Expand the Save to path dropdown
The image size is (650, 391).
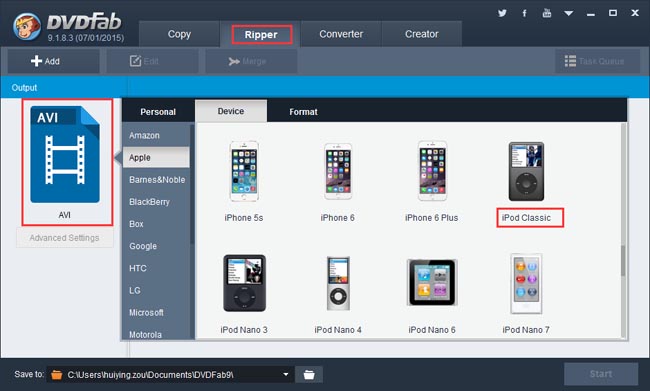click(x=286, y=374)
